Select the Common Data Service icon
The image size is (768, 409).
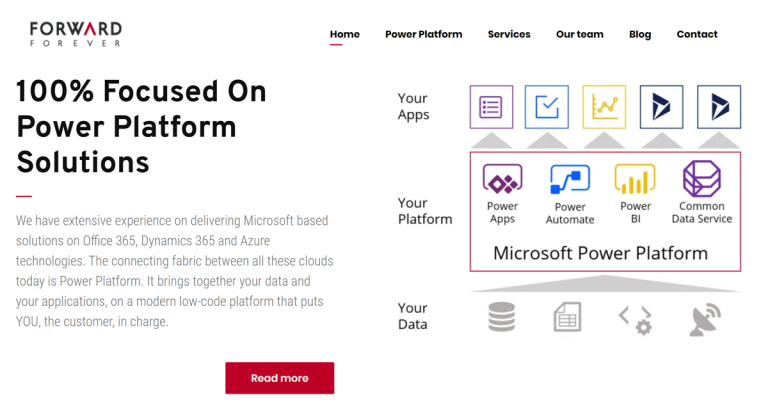702,179
